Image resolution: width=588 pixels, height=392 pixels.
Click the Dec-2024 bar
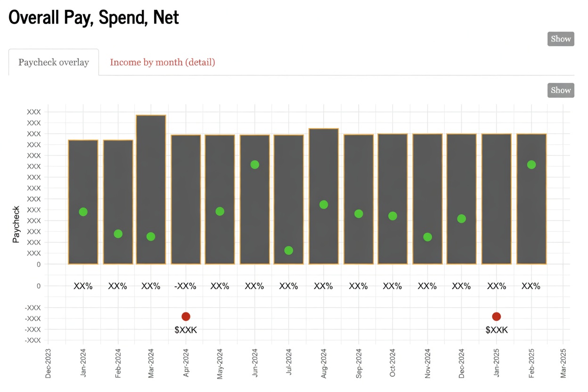pos(461,198)
